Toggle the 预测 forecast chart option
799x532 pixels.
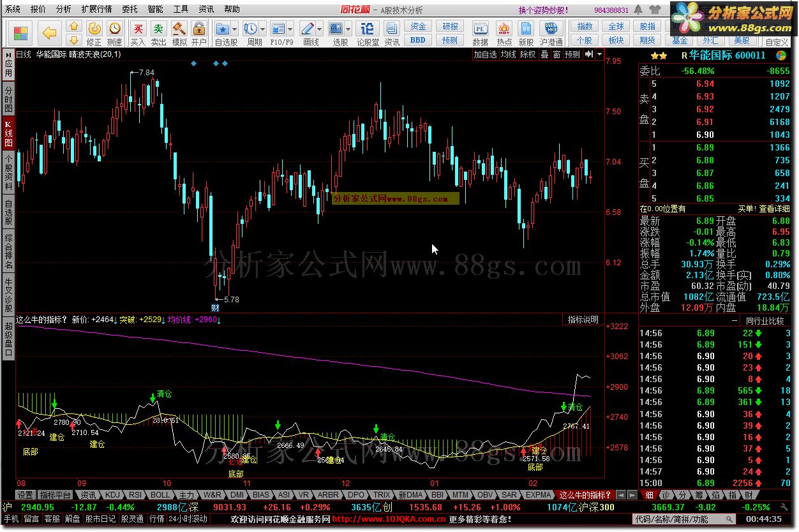[x=572, y=55]
